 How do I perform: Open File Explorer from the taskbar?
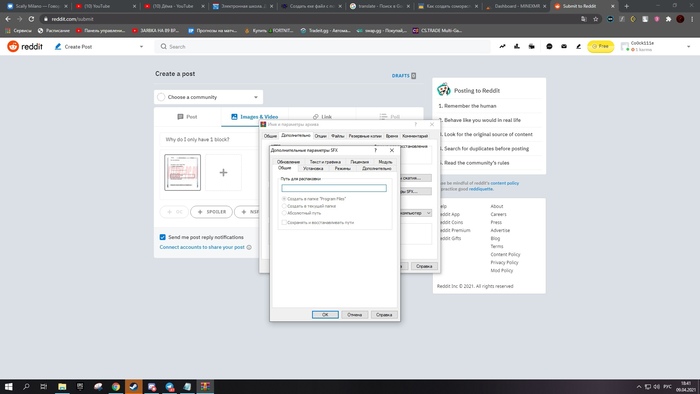[62, 386]
